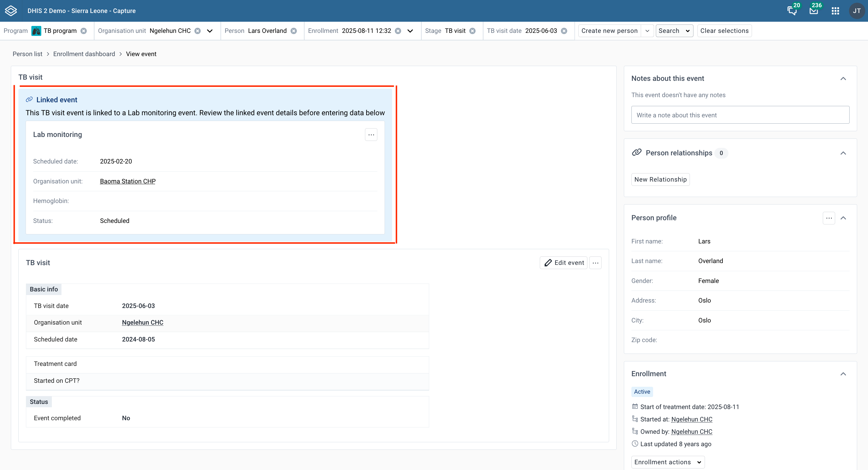Clear the TB visit stage selection

click(x=472, y=31)
